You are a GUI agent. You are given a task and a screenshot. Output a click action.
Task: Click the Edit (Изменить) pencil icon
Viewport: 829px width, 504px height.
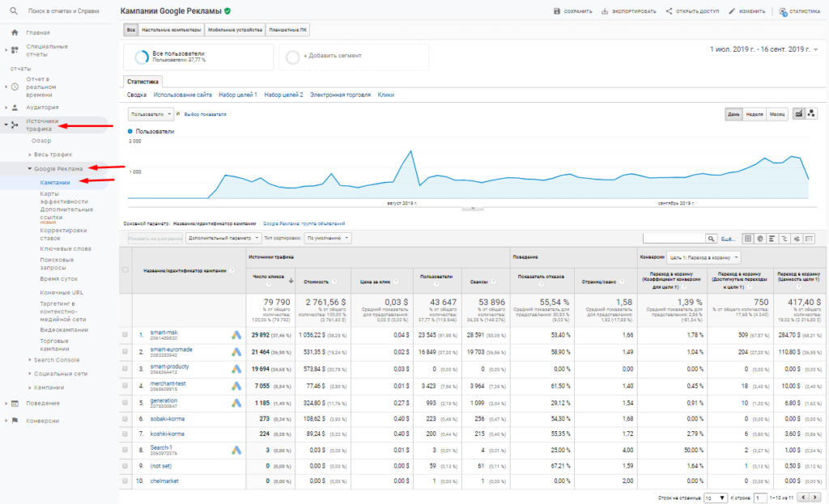(x=732, y=11)
